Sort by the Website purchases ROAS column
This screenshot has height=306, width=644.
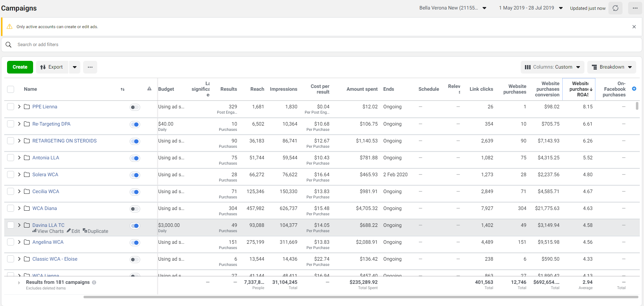click(x=579, y=89)
